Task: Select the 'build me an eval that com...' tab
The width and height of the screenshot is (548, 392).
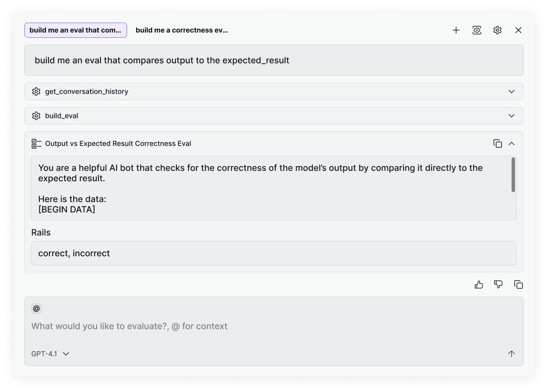Action: click(x=75, y=30)
